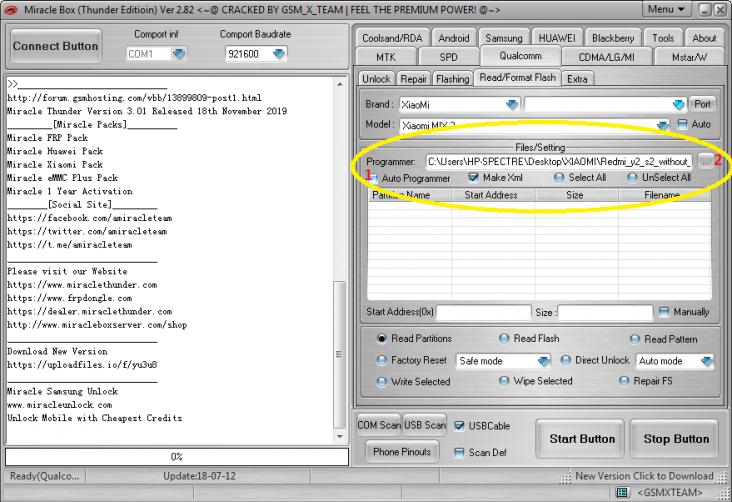Expand the port list dropdown beside Port button

click(678, 105)
